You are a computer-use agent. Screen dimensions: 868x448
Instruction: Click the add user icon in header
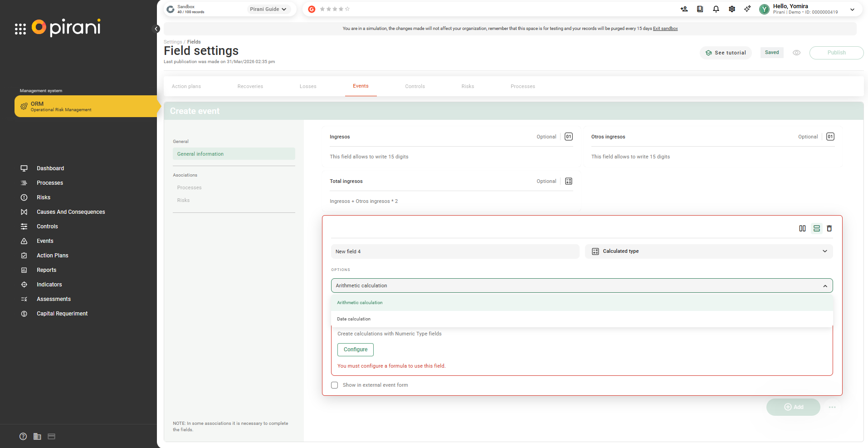tap(684, 9)
